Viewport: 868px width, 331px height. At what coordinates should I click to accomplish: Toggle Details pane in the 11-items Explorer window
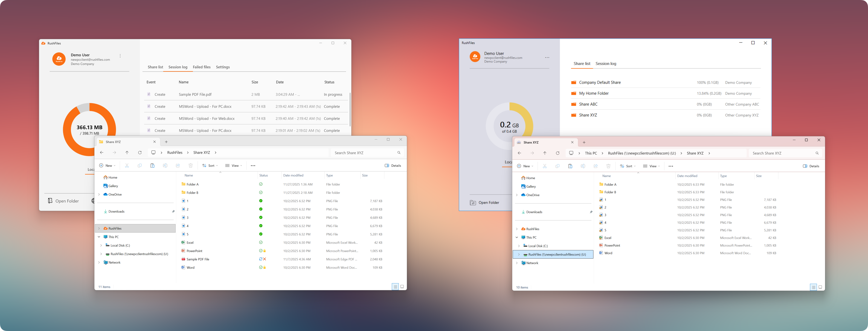(393, 166)
